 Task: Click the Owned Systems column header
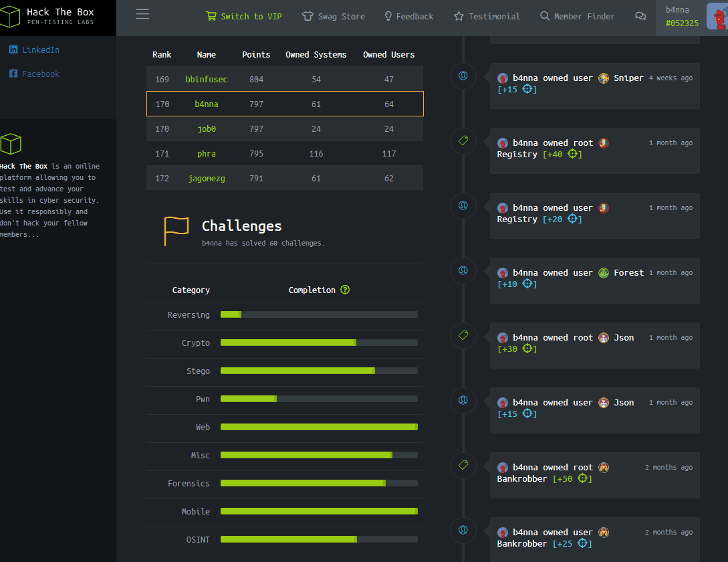pos(316,55)
